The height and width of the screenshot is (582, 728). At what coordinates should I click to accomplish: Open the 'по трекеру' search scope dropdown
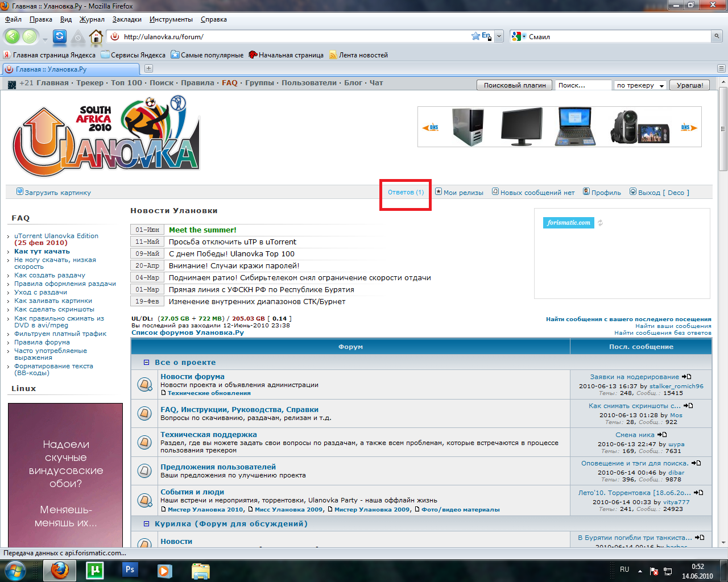coord(640,85)
